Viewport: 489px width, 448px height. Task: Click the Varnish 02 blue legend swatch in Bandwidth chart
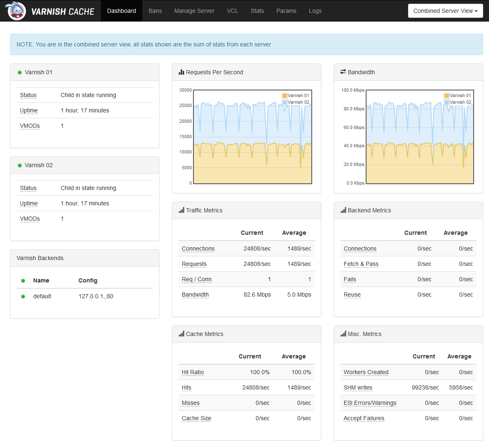[447, 102]
